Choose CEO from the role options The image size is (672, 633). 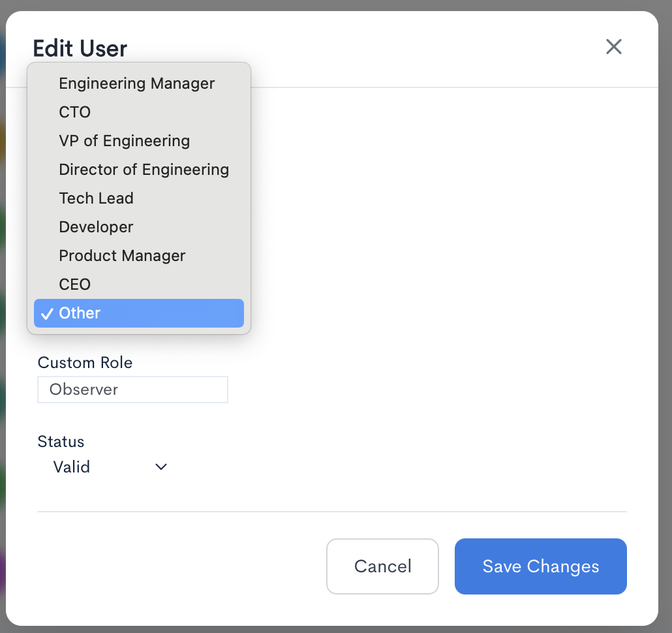(139, 285)
